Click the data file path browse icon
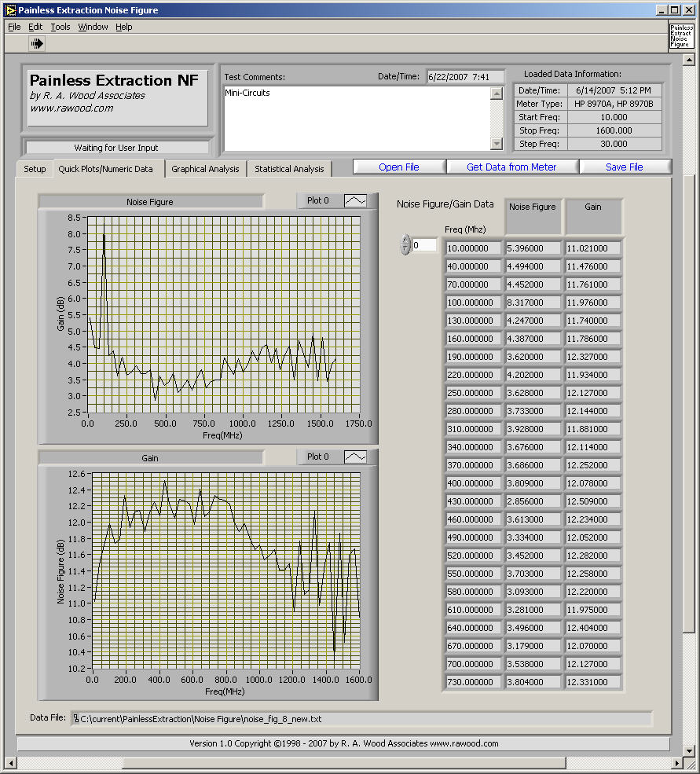Viewport: 700px width, 774px height. (x=76, y=719)
